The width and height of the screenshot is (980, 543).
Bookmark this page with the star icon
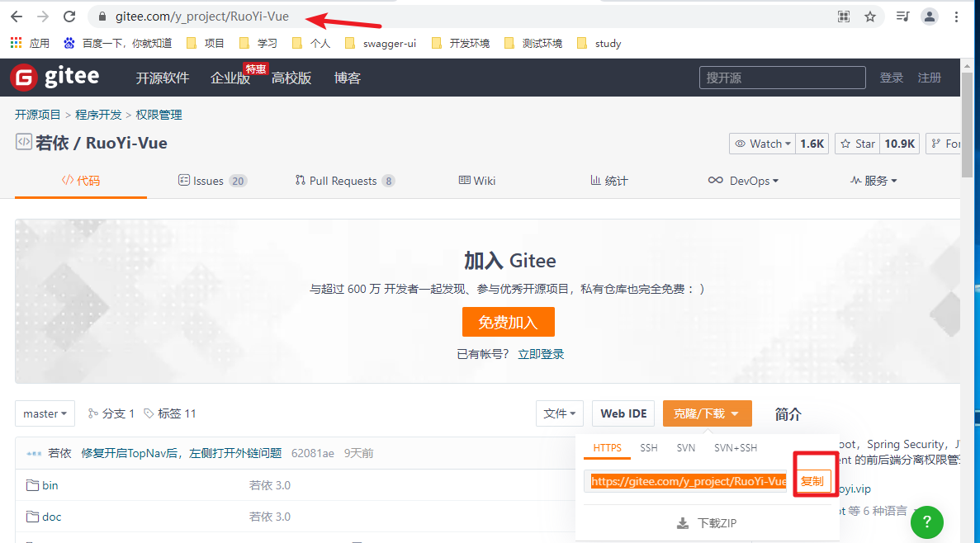[870, 17]
